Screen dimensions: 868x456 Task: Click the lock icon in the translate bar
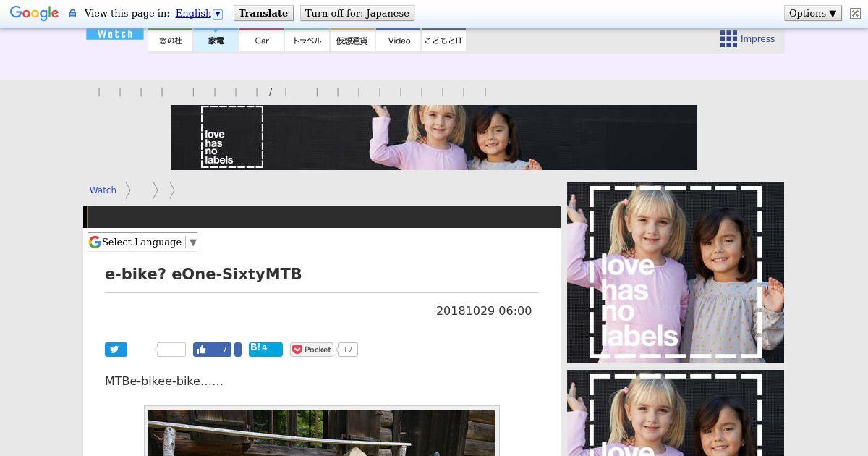pos(72,14)
